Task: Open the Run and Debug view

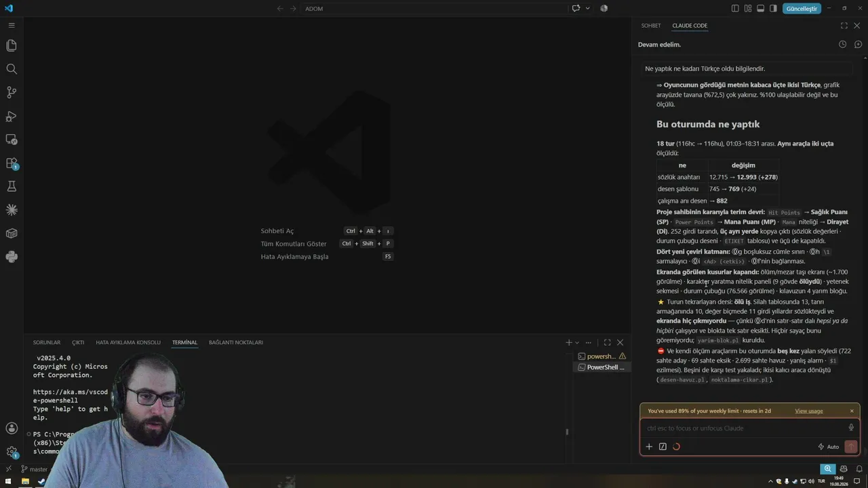Action: pos(12,116)
